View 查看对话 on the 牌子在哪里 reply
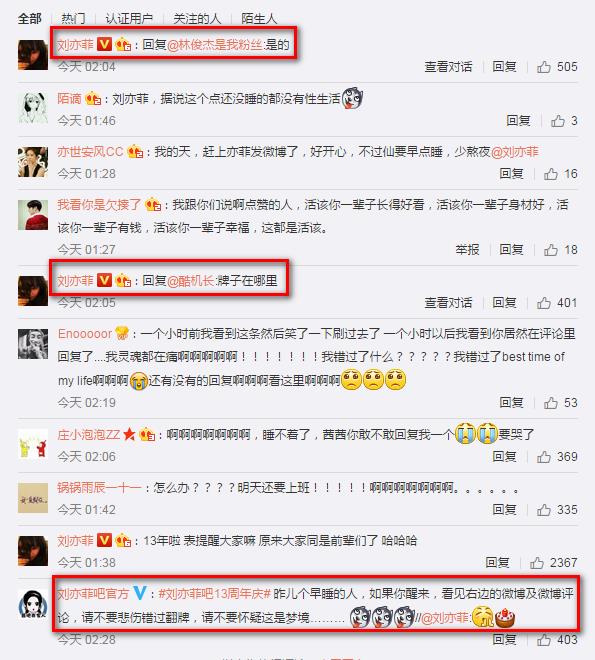Viewport: 595px width, 660px height. click(448, 303)
